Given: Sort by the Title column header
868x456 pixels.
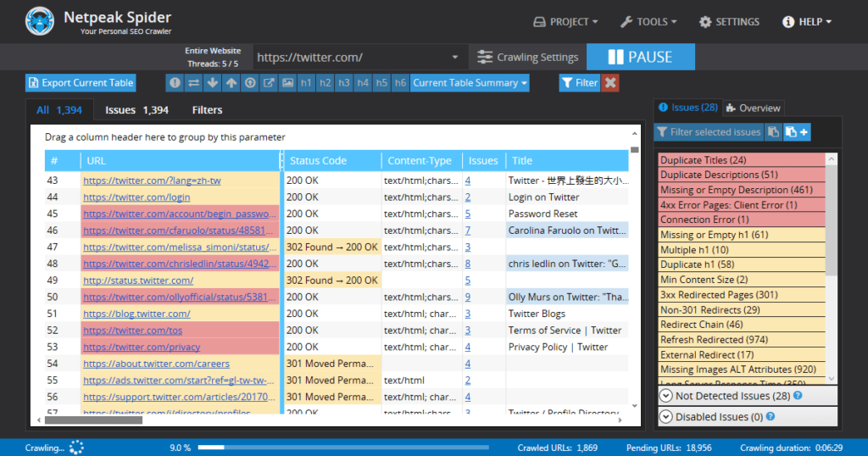Looking at the screenshot, I should [567, 160].
